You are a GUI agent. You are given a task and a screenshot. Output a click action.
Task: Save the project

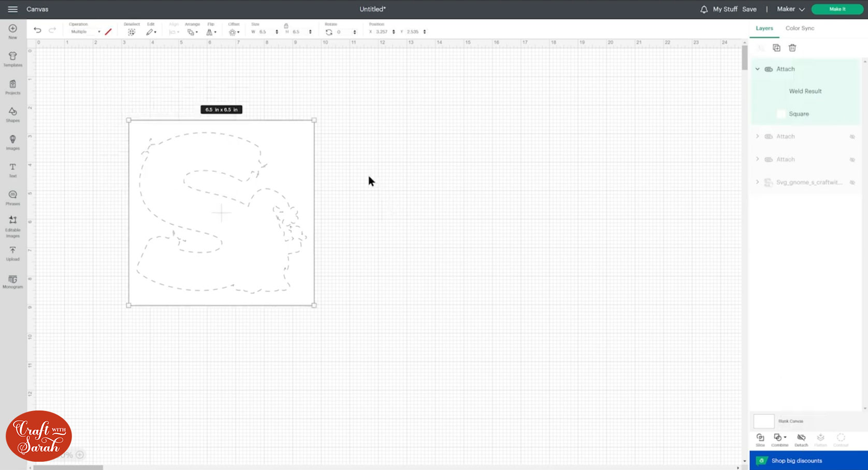(749, 9)
